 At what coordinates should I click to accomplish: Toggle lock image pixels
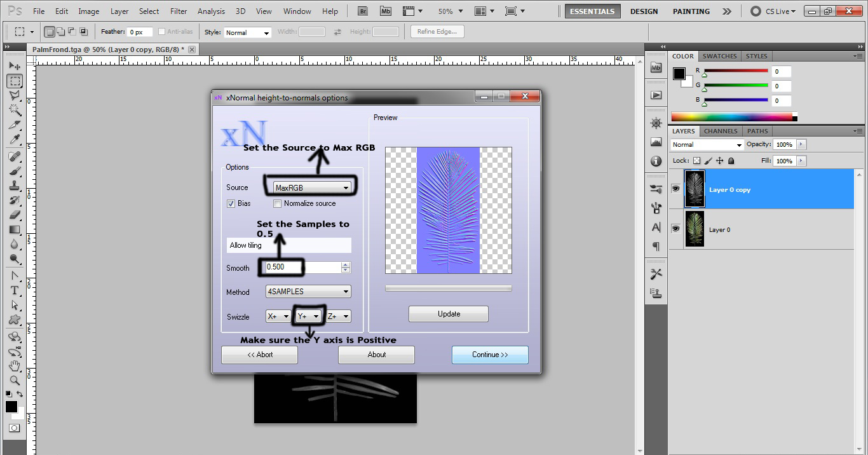point(709,161)
